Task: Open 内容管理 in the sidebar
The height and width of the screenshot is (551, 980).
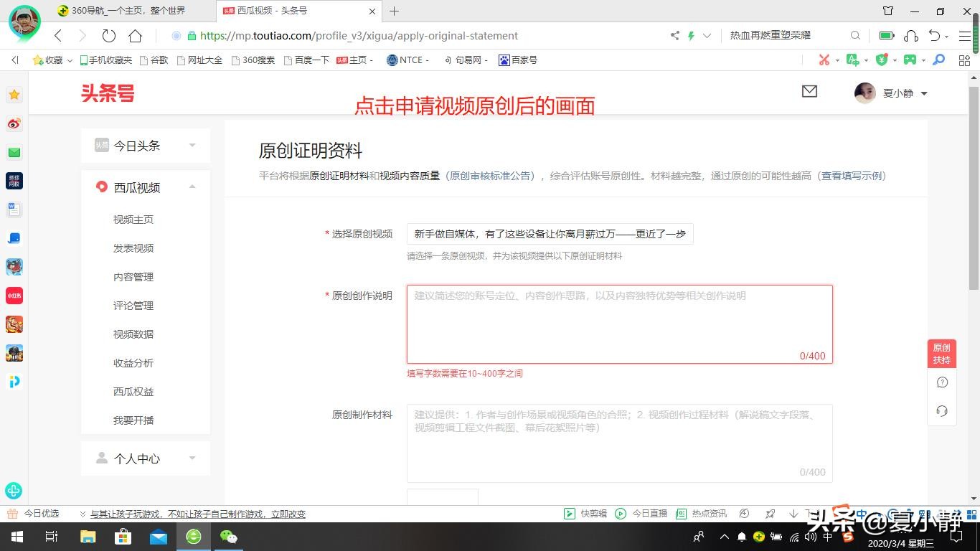Action: click(133, 277)
